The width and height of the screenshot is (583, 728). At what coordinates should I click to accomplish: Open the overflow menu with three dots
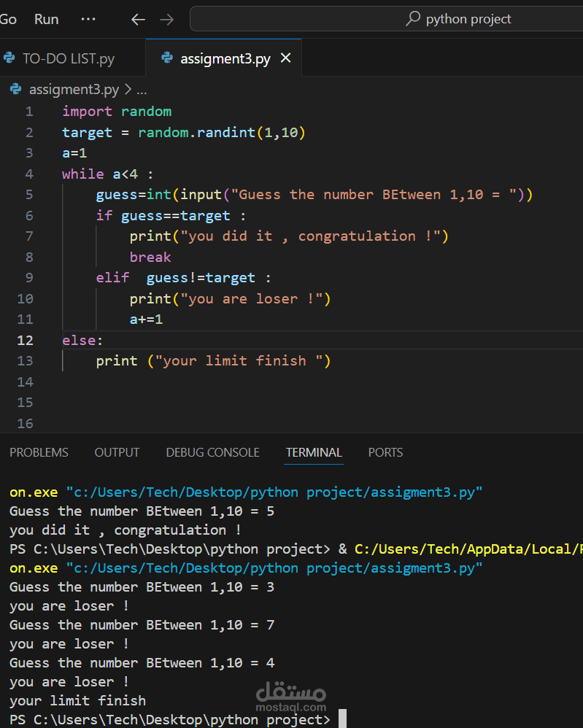(88, 19)
